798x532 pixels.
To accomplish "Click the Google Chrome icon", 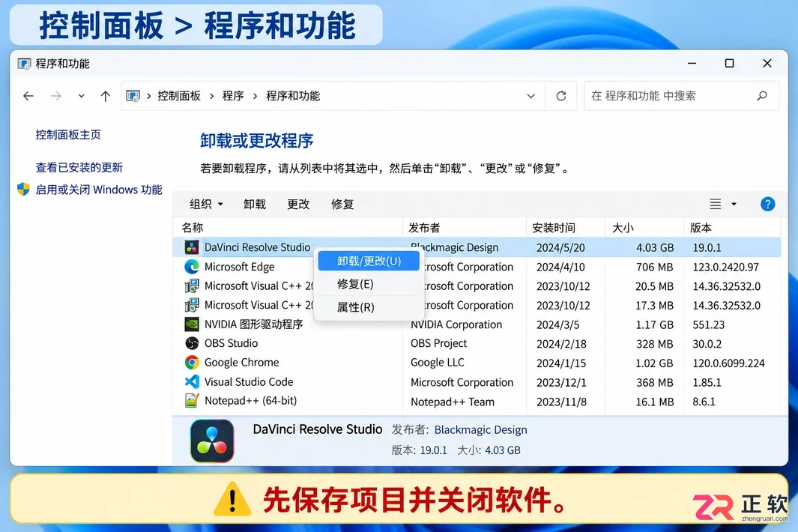I will click(191, 363).
